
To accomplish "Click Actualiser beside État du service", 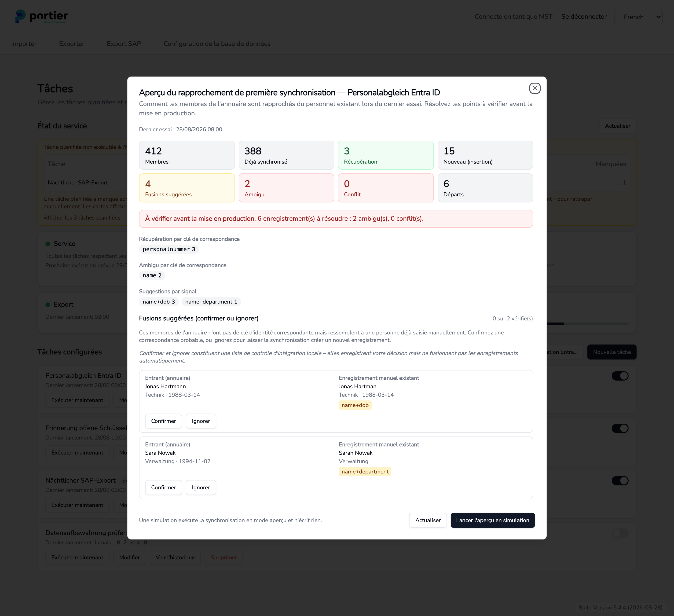I will point(618,126).
